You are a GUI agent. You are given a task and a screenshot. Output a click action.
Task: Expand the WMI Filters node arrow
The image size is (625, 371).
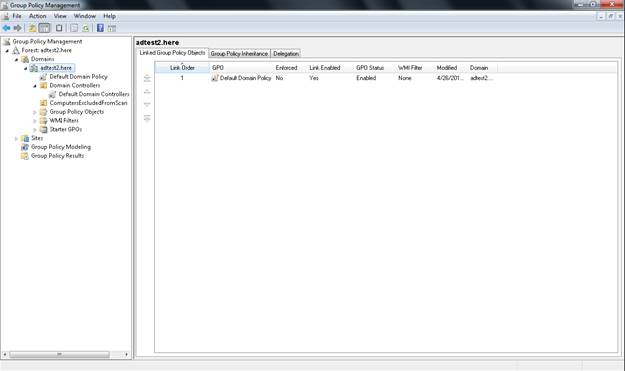point(35,121)
